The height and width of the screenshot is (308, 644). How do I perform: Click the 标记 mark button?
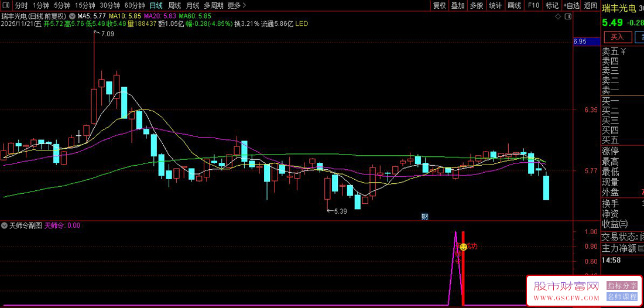click(551, 5)
